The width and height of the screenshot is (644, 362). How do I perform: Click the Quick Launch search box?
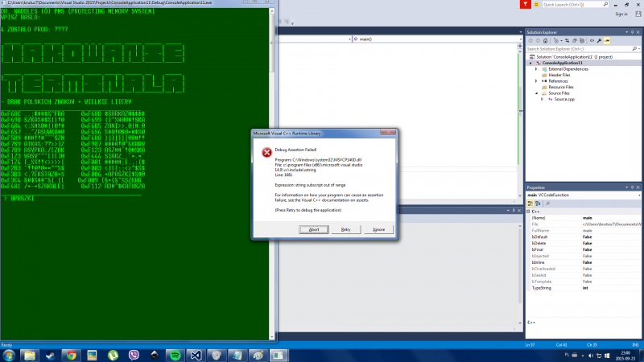pyautogui.click(x=577, y=5)
